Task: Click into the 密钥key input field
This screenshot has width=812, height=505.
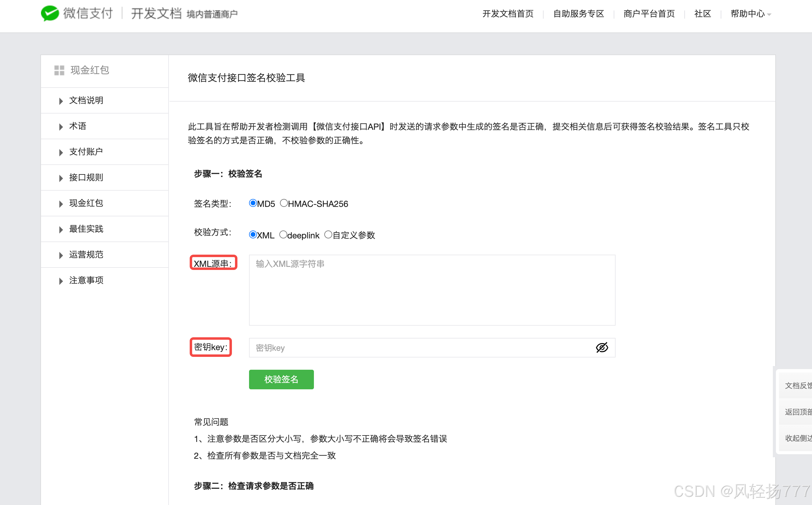Action: (421, 348)
